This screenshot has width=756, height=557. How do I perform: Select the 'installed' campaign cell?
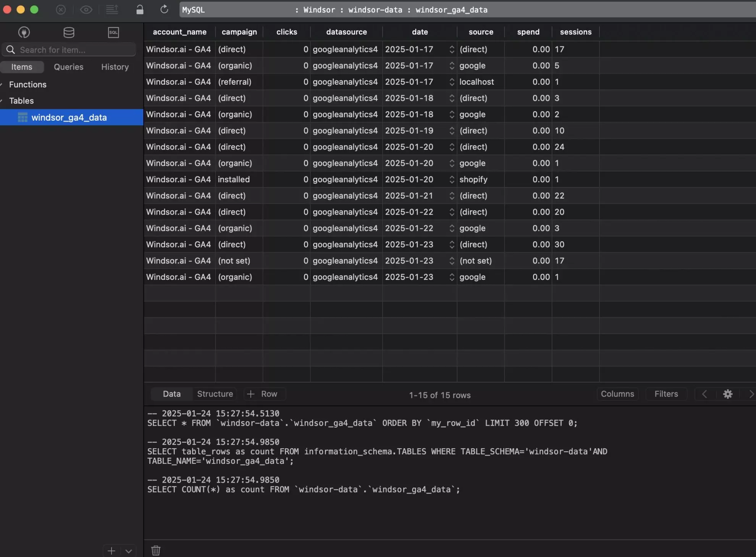click(x=239, y=179)
